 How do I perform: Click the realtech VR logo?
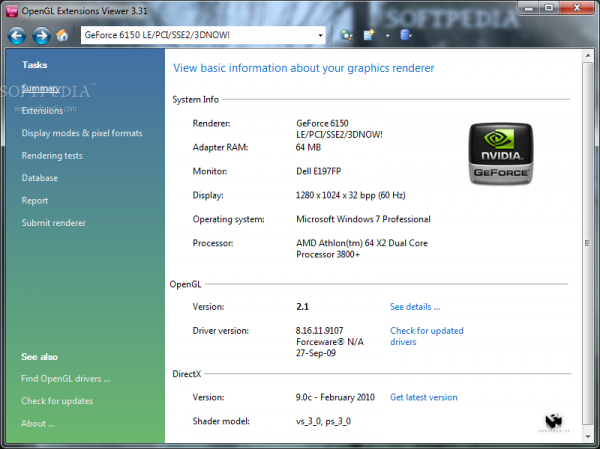coord(558,422)
